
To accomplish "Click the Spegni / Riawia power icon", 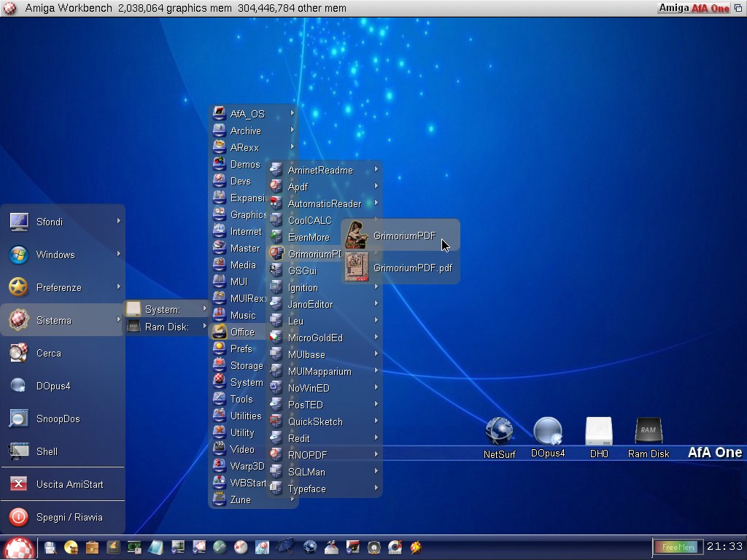I will coord(19,517).
